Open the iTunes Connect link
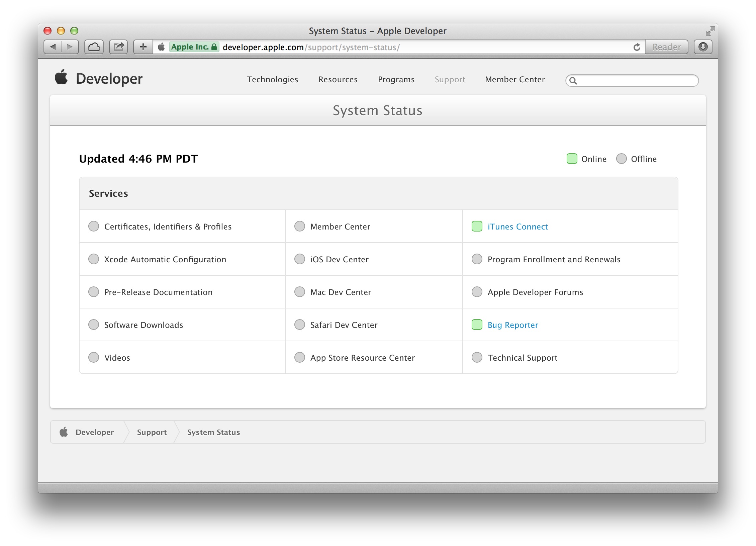Viewport: 756px width, 546px height. pyautogui.click(x=517, y=226)
